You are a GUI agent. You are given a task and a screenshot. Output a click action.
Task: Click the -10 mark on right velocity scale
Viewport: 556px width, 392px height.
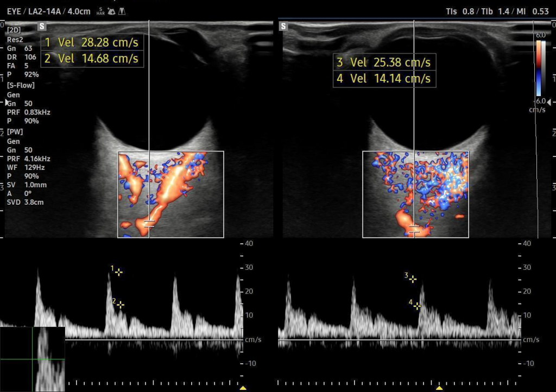(x=529, y=363)
